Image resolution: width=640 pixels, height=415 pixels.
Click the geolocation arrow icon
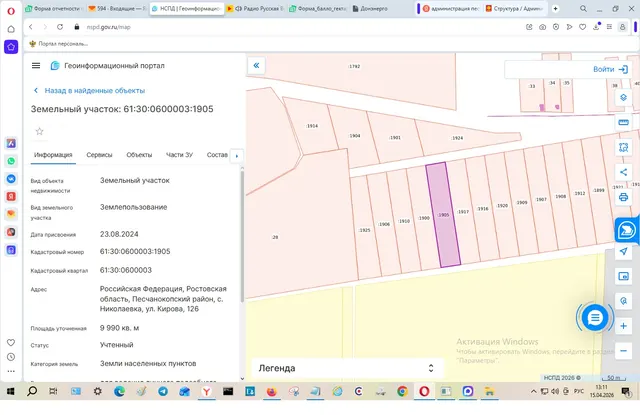tap(623, 251)
